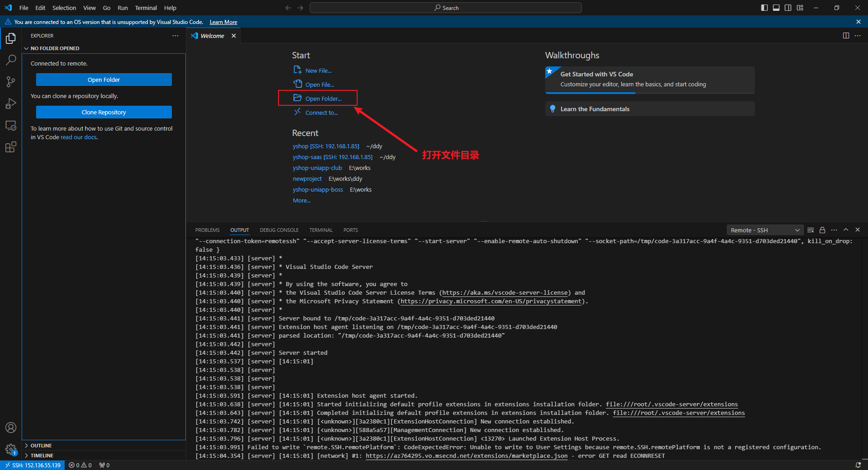Open editor more actions ellipsis

point(858,36)
